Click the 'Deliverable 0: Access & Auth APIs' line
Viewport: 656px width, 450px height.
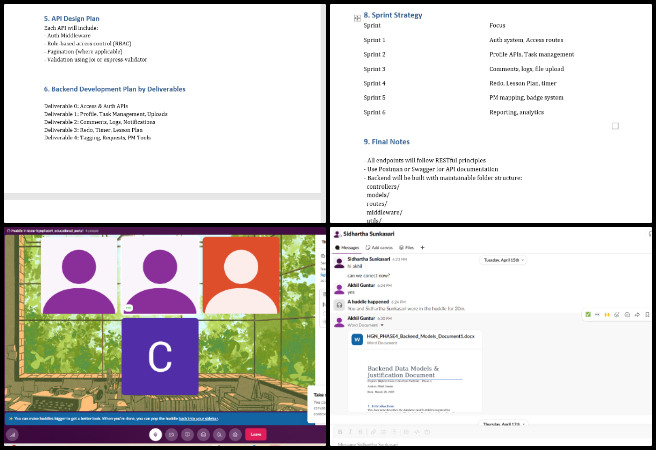86,106
